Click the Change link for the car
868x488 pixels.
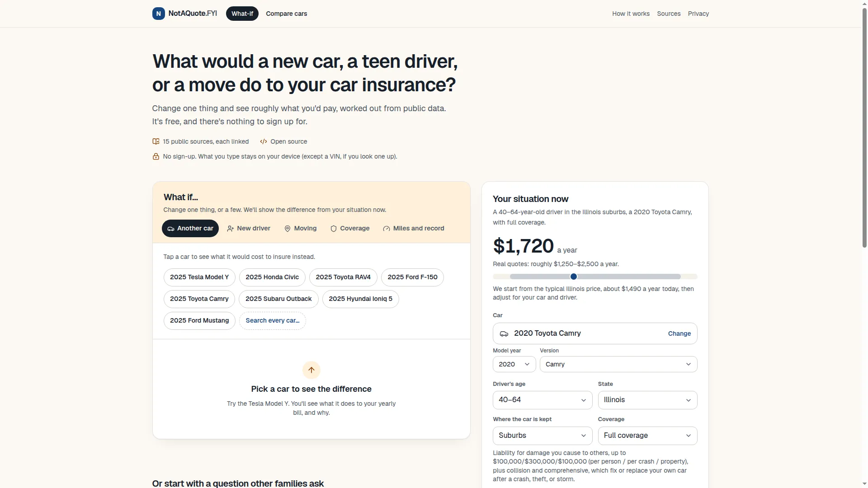click(679, 333)
